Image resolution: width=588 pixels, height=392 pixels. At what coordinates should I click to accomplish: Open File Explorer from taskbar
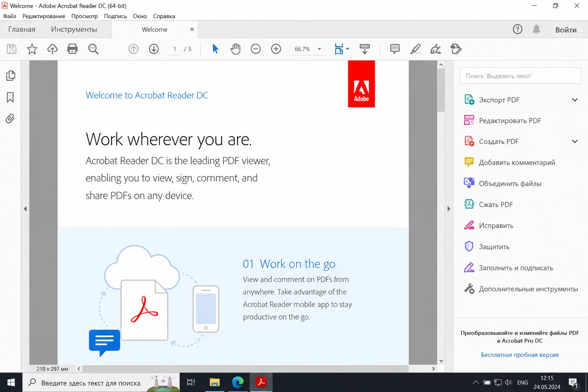click(215, 382)
